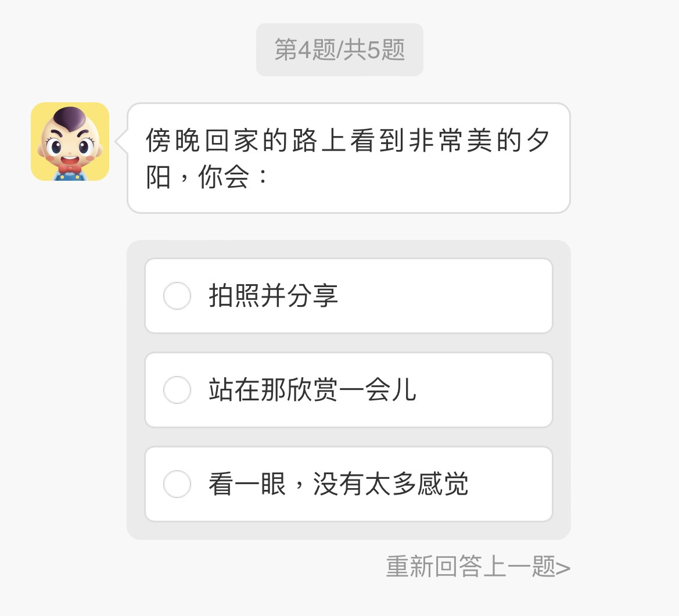Click the sunset question speech bubble
679x616 pixels.
tap(349, 158)
